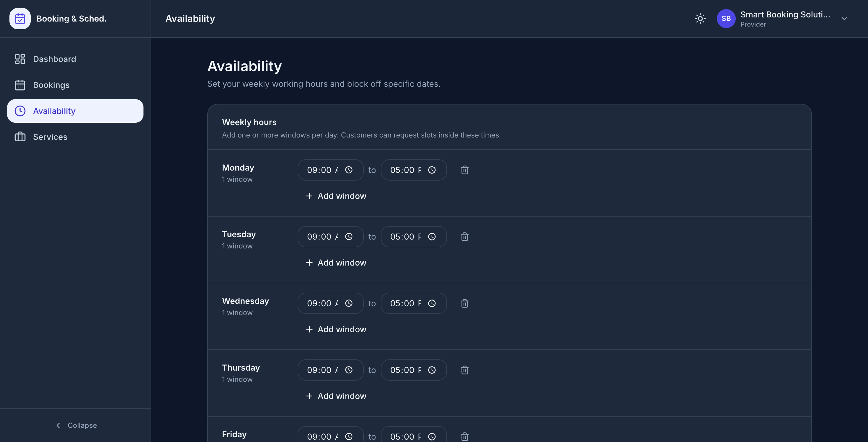Image resolution: width=868 pixels, height=442 pixels.
Task: Open Monday end time clock picker
Action: click(432, 170)
